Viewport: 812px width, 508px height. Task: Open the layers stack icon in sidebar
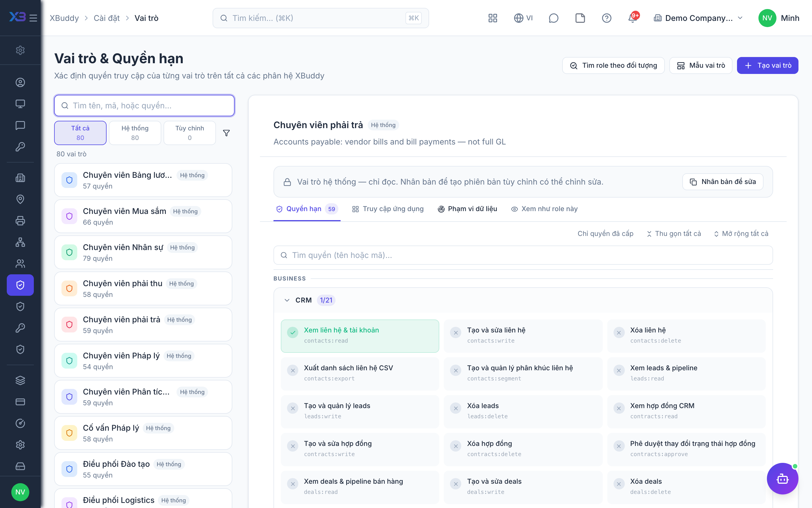20,380
